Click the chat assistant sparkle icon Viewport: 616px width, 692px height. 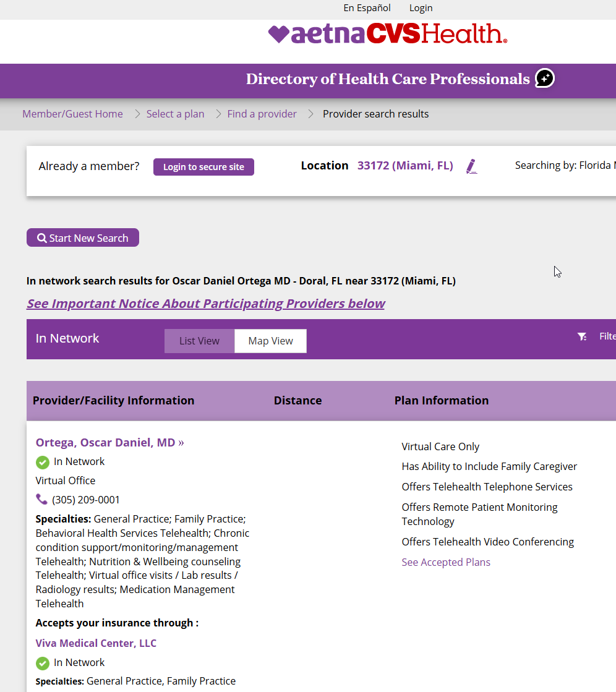[544, 79]
